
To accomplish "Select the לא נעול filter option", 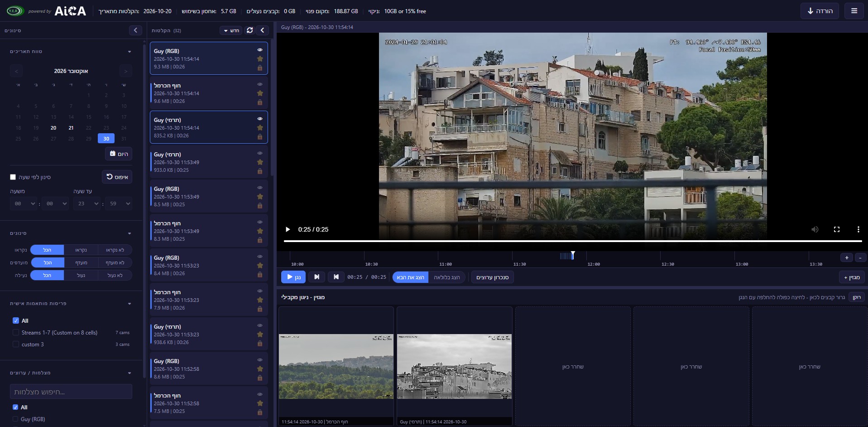I will pos(115,275).
